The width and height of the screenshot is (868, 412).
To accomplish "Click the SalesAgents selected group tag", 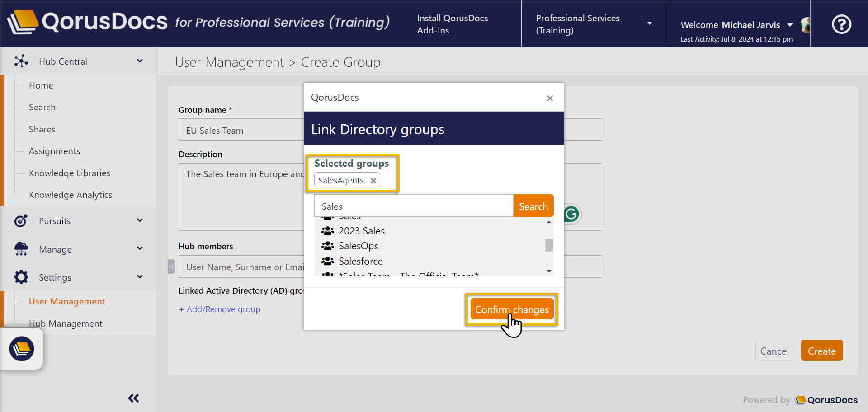I will [347, 180].
